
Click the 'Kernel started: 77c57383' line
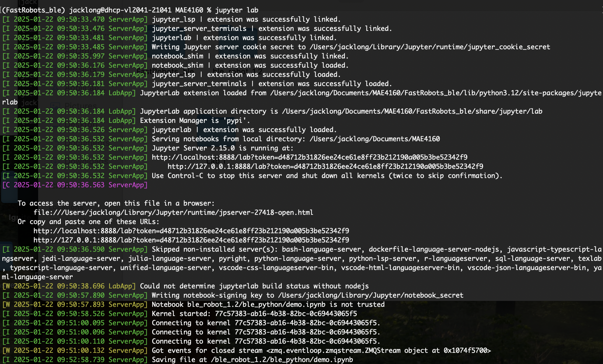click(x=180, y=314)
